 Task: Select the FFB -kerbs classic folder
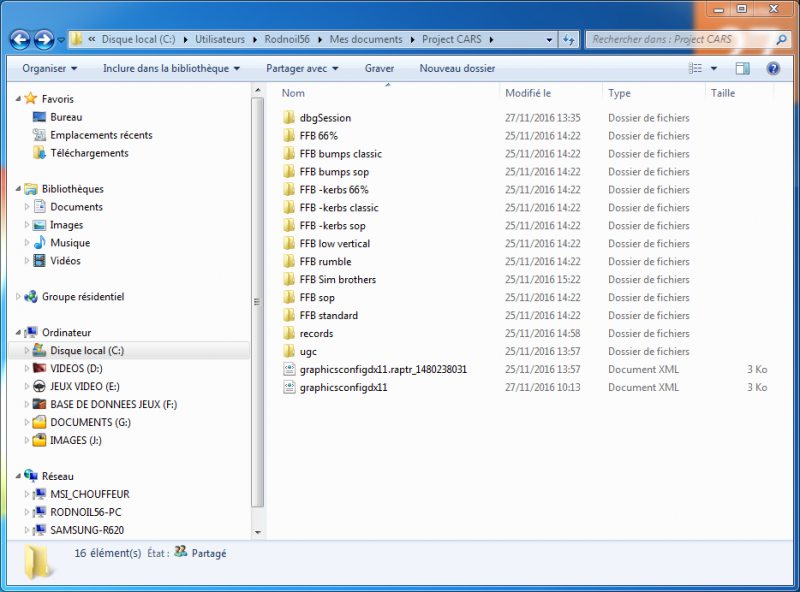point(339,208)
